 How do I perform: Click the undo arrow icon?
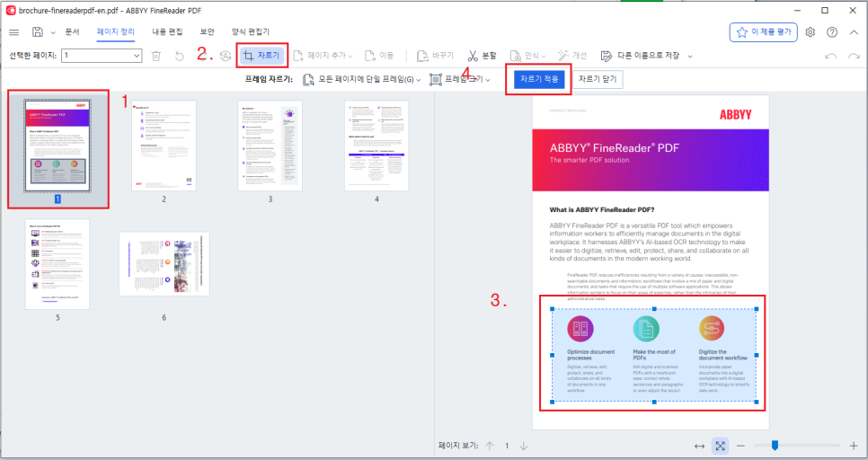(x=831, y=56)
